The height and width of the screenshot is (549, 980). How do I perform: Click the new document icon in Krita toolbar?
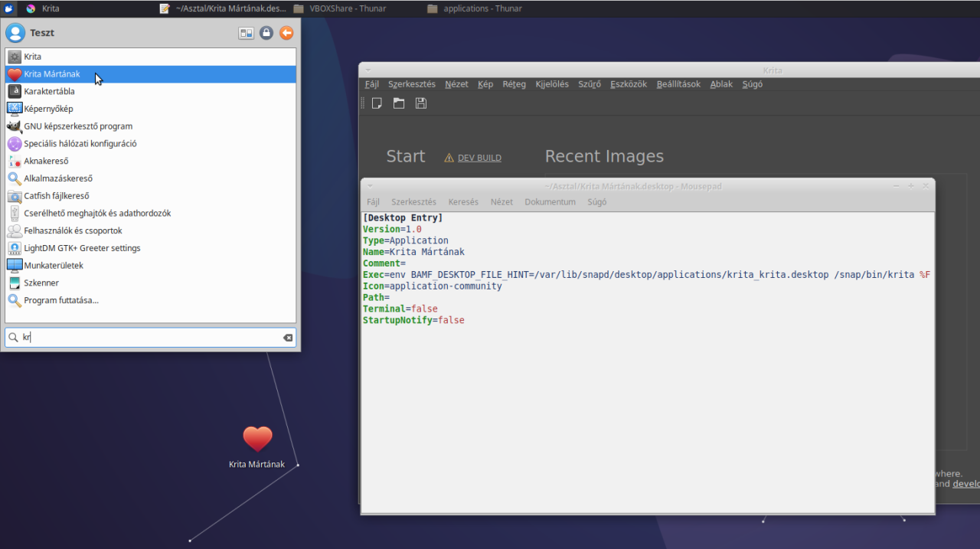coord(377,103)
